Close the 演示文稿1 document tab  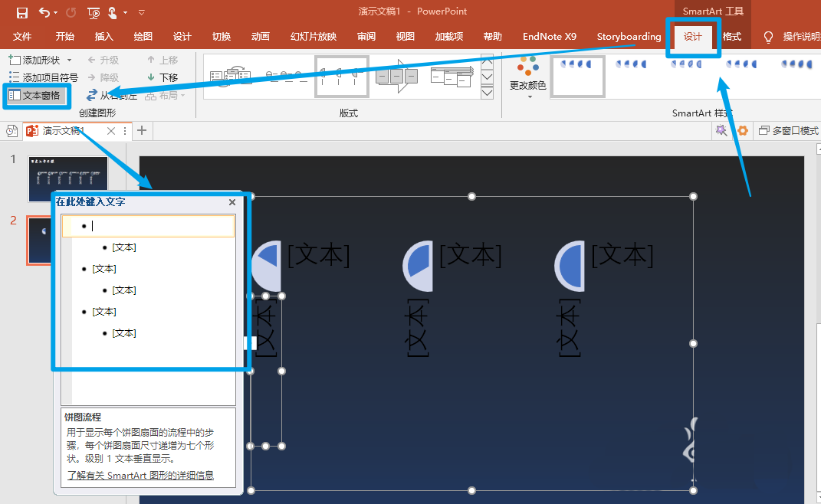pyautogui.click(x=110, y=131)
